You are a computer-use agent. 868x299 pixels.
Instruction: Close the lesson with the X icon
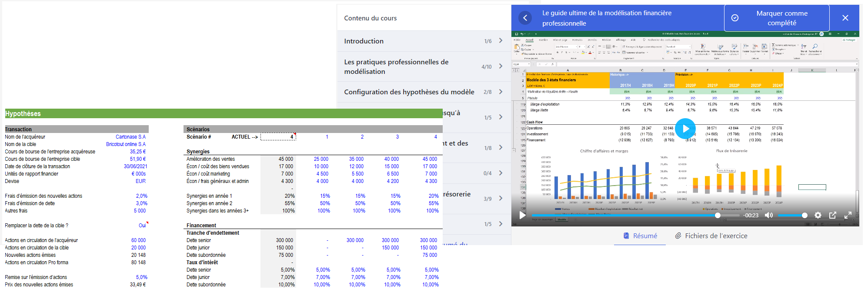coord(845,18)
